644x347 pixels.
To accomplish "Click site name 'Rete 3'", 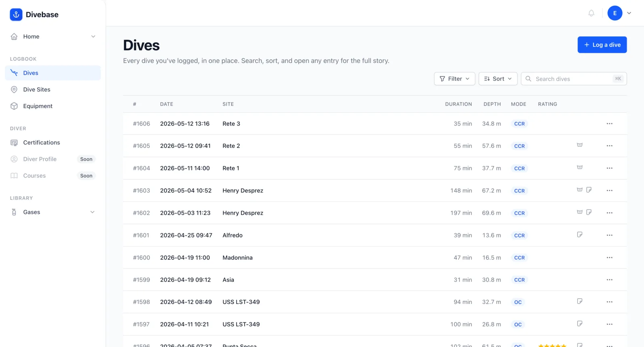I will coord(231,124).
